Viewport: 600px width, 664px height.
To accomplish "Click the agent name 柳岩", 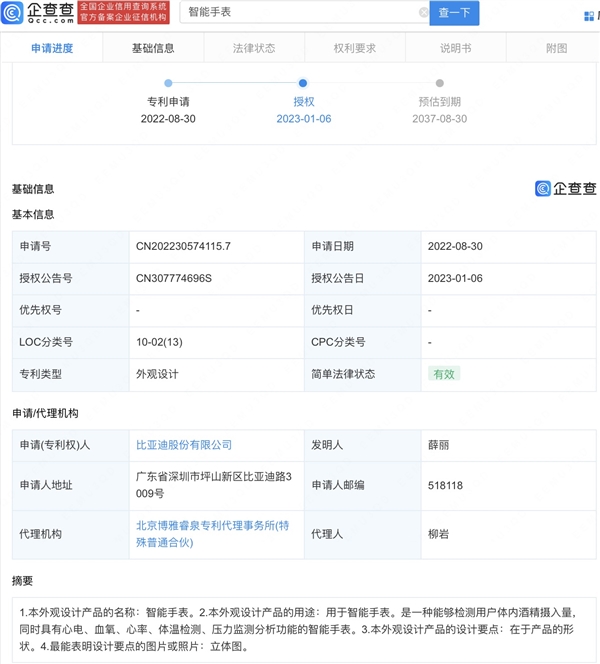I will (x=438, y=534).
